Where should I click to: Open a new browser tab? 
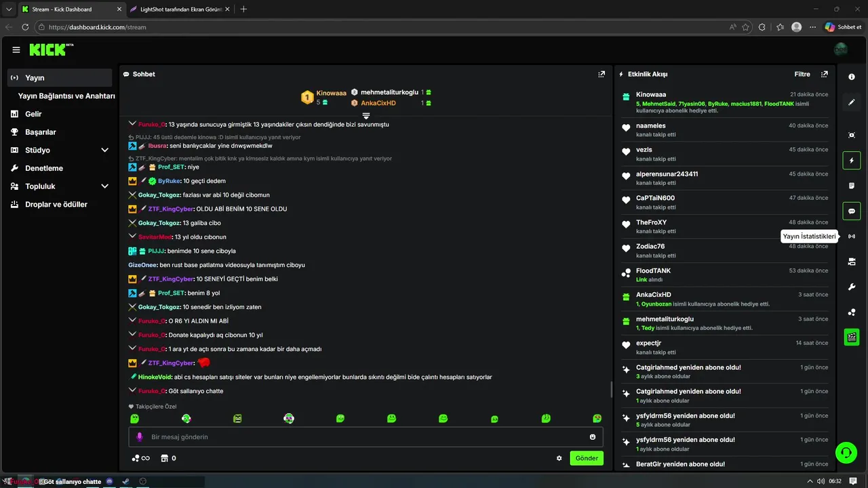(243, 9)
